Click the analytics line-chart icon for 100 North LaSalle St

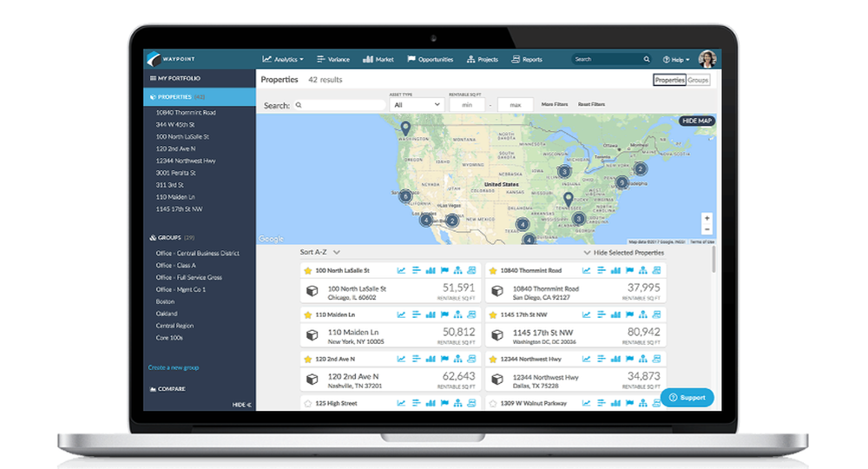click(401, 270)
